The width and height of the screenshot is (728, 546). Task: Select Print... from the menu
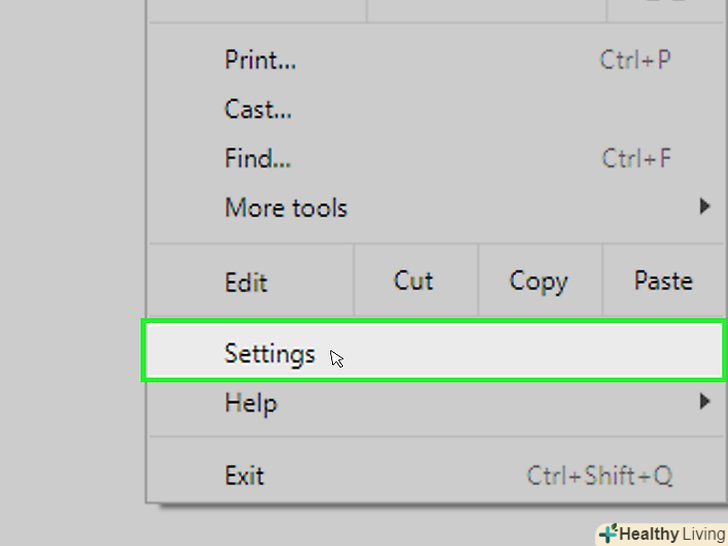[260, 60]
